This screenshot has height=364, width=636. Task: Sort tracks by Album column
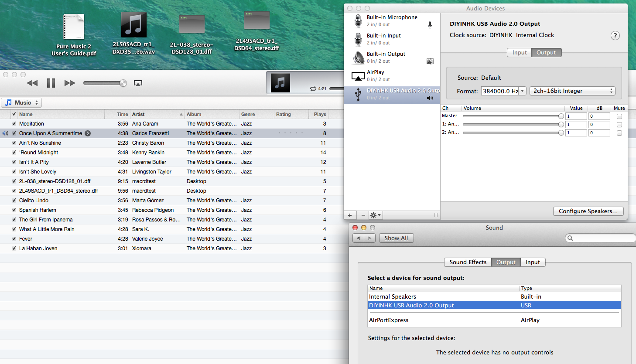[212, 114]
